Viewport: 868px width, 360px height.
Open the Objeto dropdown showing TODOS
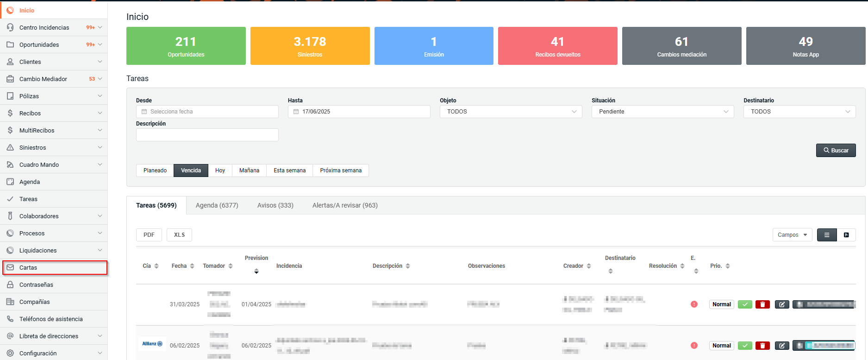click(x=511, y=112)
